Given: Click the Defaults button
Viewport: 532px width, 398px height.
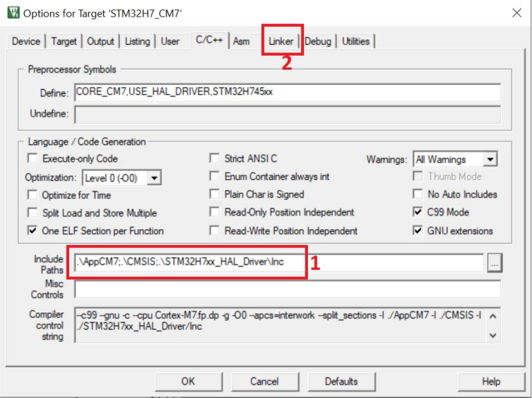Looking at the screenshot, I should point(343,381).
